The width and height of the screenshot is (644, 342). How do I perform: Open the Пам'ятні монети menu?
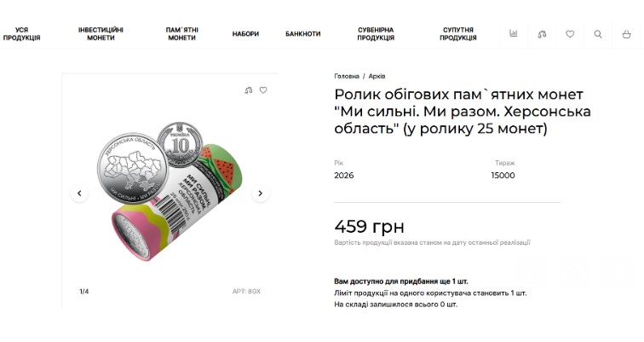tap(182, 34)
